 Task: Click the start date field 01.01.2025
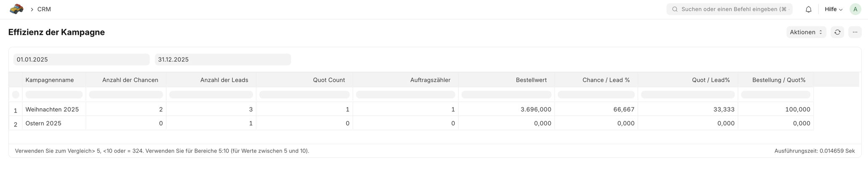(81, 59)
